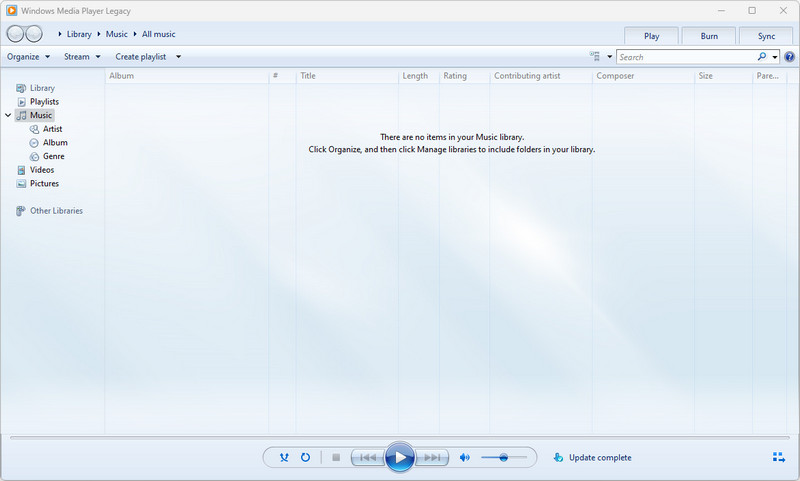Click Create playlist
This screenshot has height=481, width=800.
(x=141, y=57)
